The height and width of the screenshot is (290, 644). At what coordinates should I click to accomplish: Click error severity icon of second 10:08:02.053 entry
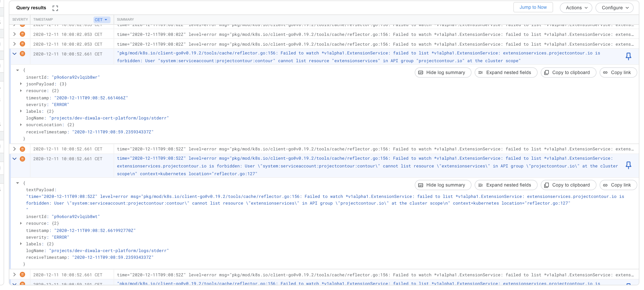pyautogui.click(x=22, y=44)
